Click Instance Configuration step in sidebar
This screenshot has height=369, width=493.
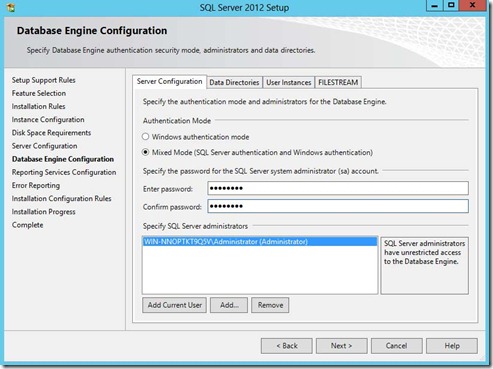pos(48,120)
